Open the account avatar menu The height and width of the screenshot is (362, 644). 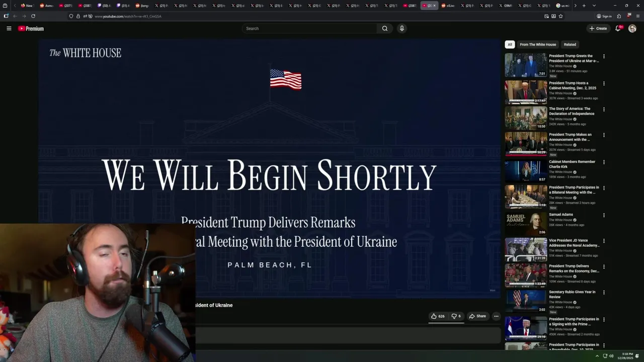pyautogui.click(x=632, y=29)
